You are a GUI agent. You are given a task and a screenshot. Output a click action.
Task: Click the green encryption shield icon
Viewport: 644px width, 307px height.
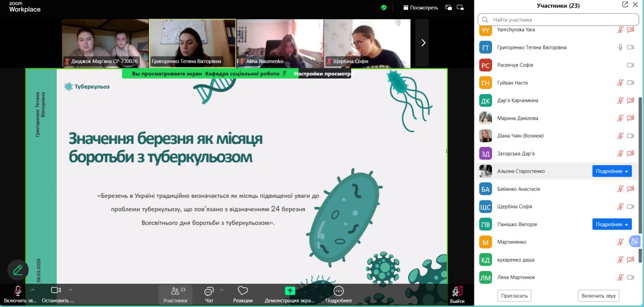384,8
